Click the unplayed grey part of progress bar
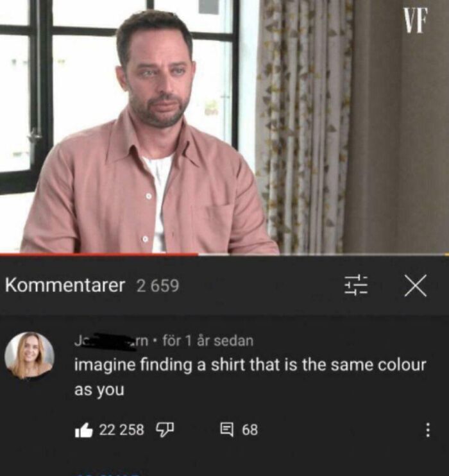This screenshot has height=476, width=449. tap(323, 255)
